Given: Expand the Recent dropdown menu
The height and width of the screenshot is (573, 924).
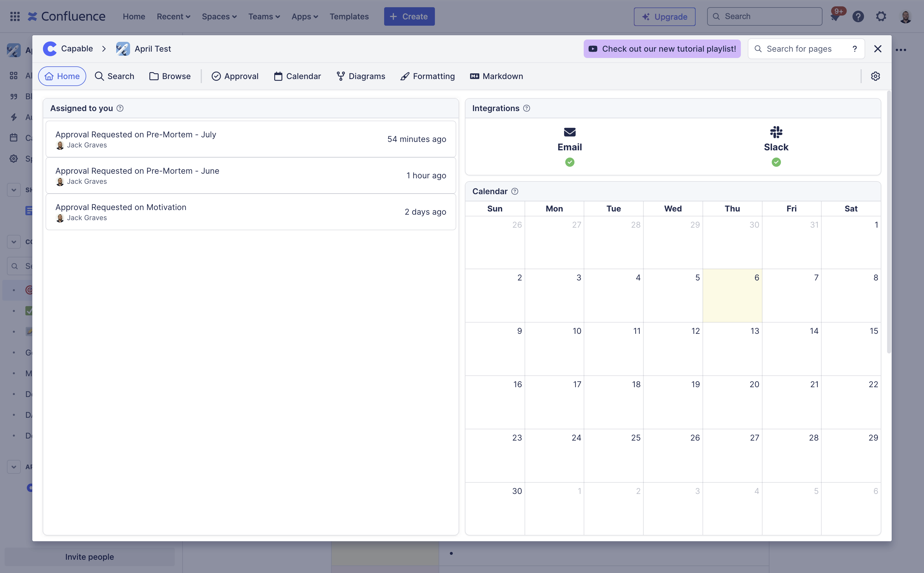Looking at the screenshot, I should (173, 17).
